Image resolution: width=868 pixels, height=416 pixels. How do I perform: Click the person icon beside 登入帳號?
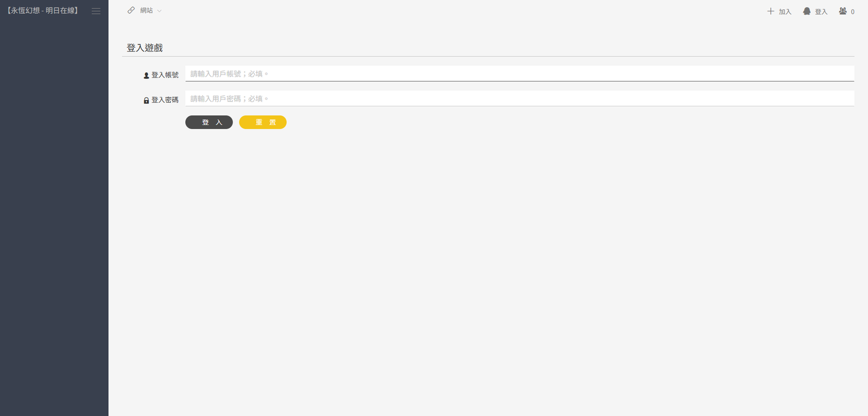click(x=146, y=76)
